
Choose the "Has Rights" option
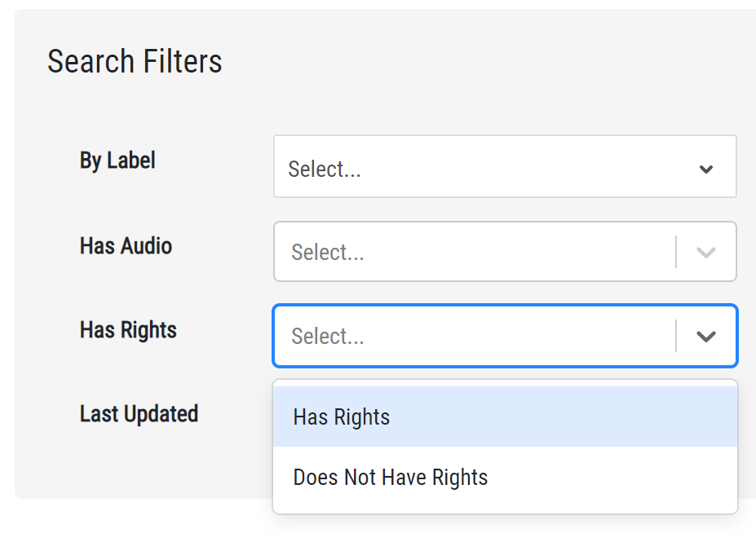click(x=342, y=417)
